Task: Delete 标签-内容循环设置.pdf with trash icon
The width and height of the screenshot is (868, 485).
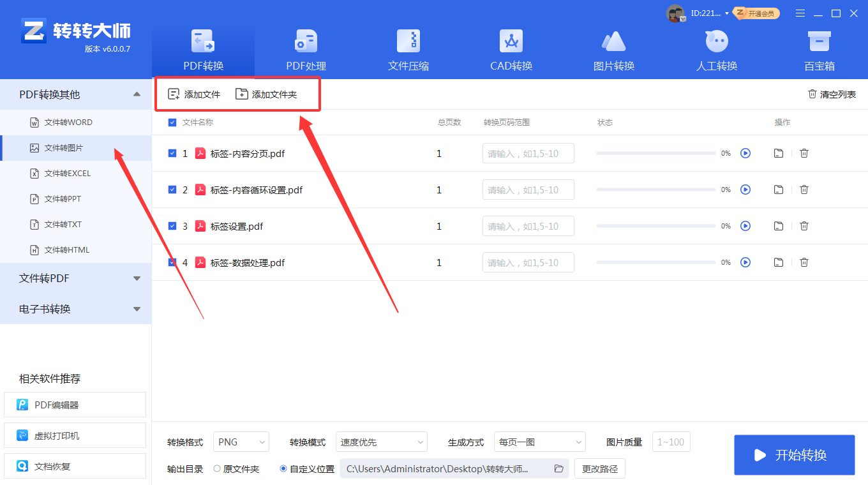Action: 804,190
